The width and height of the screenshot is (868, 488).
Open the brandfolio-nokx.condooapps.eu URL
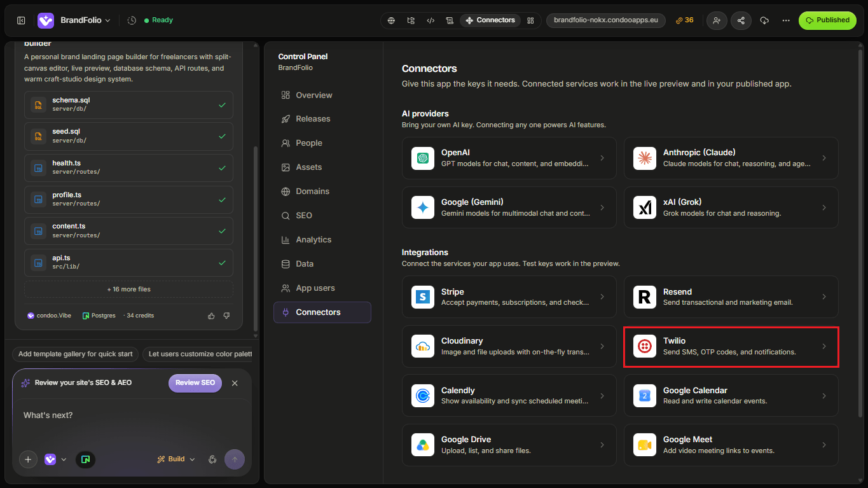coord(606,20)
